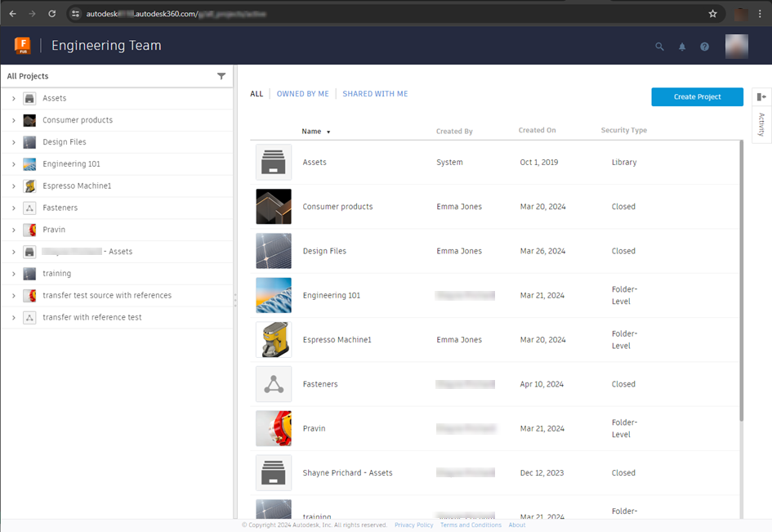The width and height of the screenshot is (772, 532).
Task: Collapse the training project chevron
Action: (11, 273)
